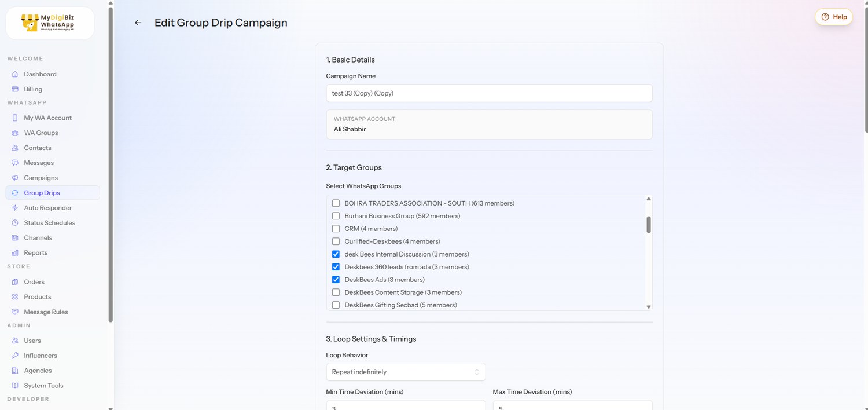Uncheck Deskbees 360 leads from ada
Viewport: 868px width, 410px height.
click(336, 267)
